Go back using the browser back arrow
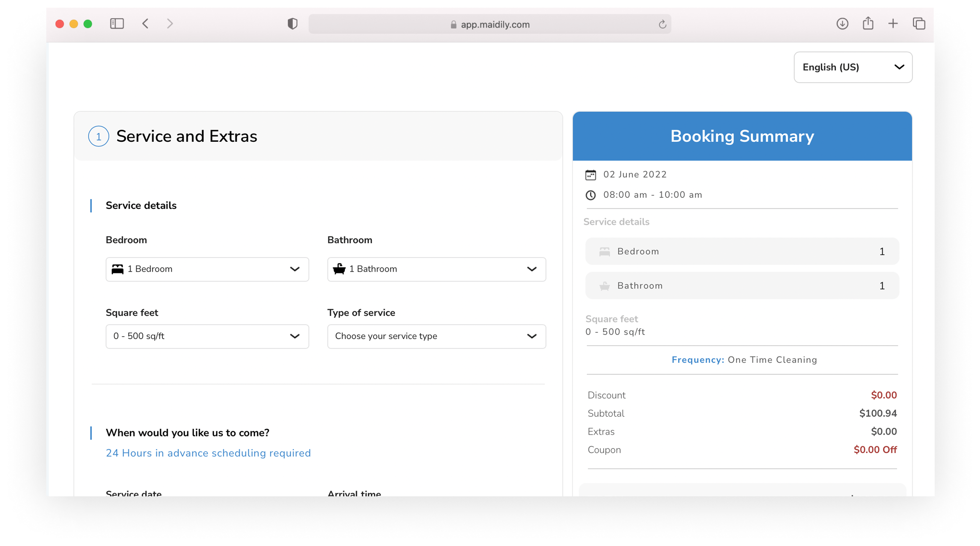 (145, 24)
